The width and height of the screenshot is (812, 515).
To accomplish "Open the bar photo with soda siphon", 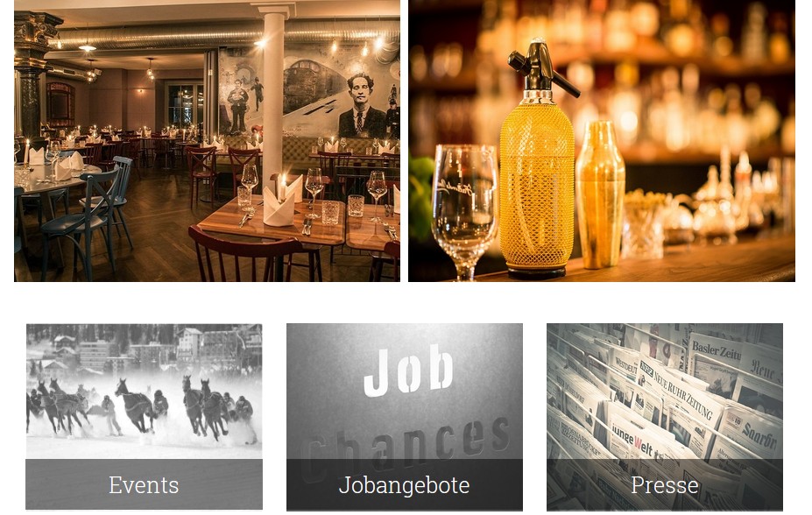I will pos(602,141).
